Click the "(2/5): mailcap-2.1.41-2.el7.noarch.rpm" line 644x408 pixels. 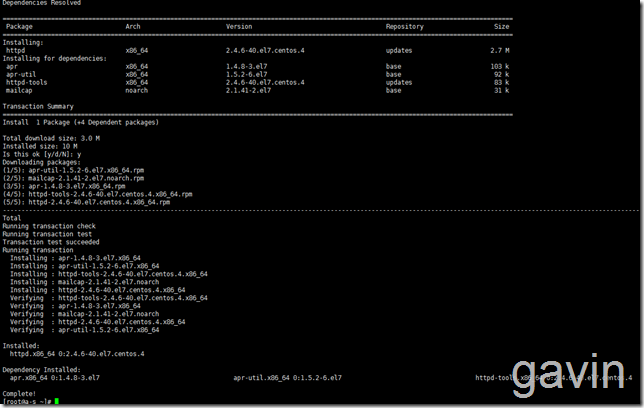(x=73, y=179)
